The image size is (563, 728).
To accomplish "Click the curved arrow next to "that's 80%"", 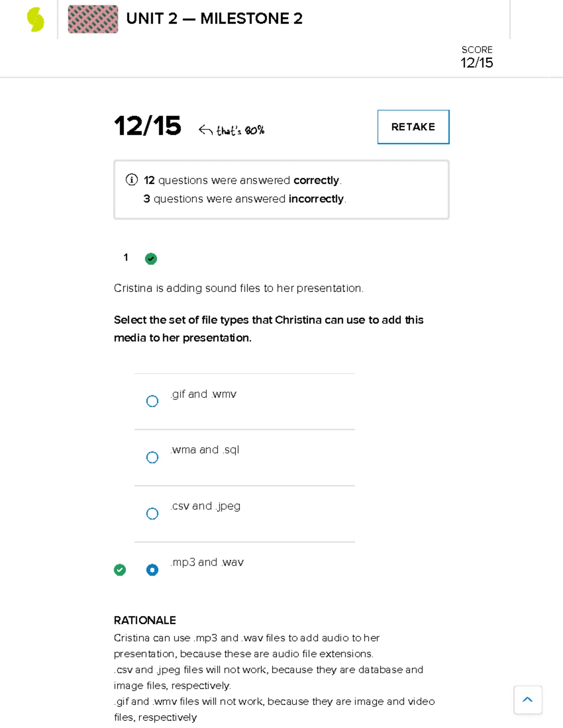I will coord(205,130).
